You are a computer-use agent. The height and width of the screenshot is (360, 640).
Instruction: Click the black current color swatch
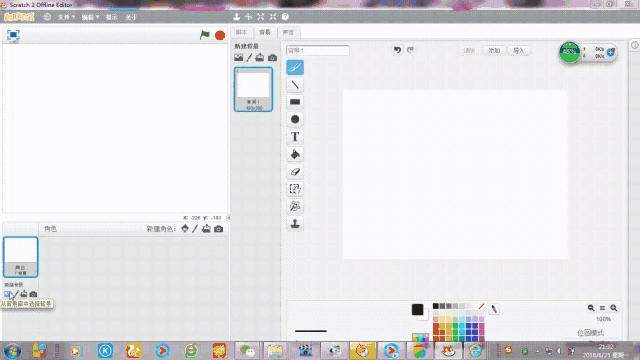tap(417, 309)
